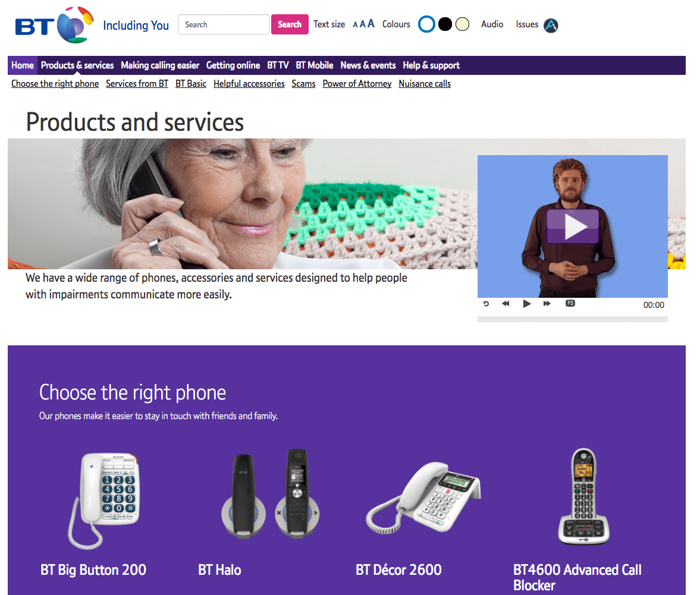Open the Products & services menu

click(77, 65)
